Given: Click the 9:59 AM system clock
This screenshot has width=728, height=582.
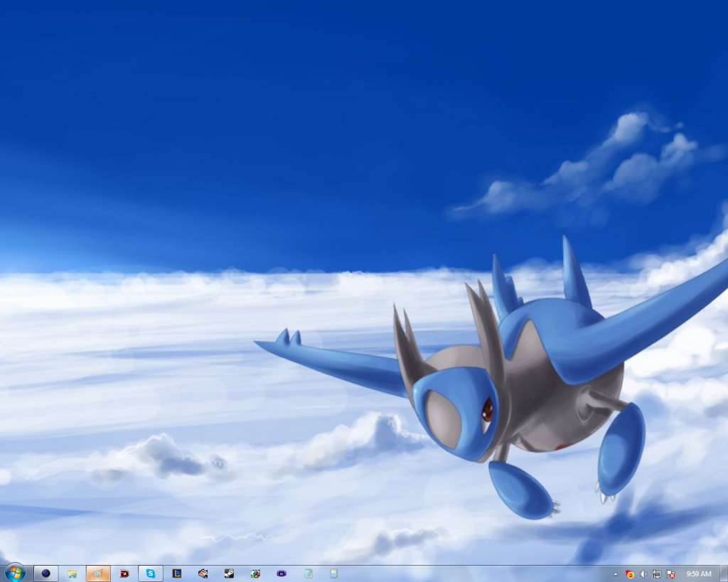Looking at the screenshot, I should coord(698,574).
